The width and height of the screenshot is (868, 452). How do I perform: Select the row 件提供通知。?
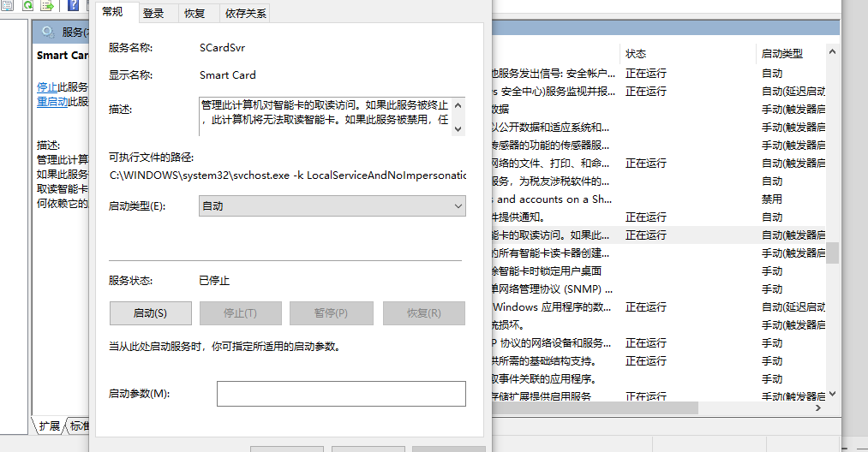click(659, 217)
